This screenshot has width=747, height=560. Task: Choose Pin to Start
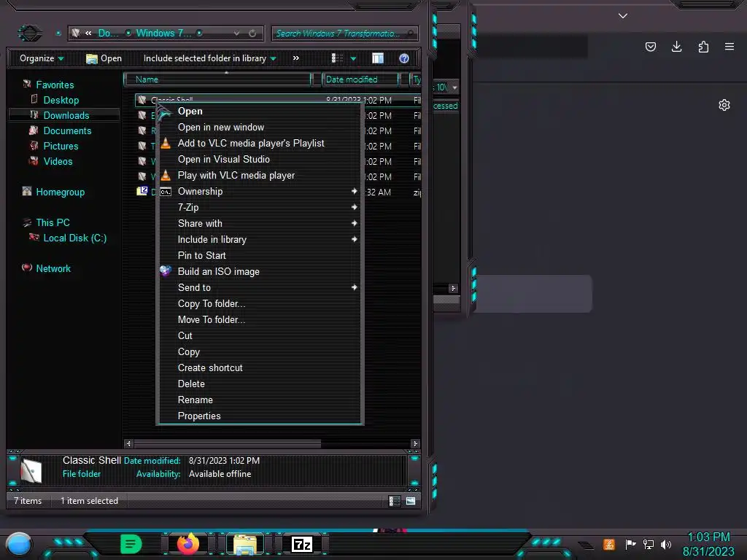(x=260, y=255)
